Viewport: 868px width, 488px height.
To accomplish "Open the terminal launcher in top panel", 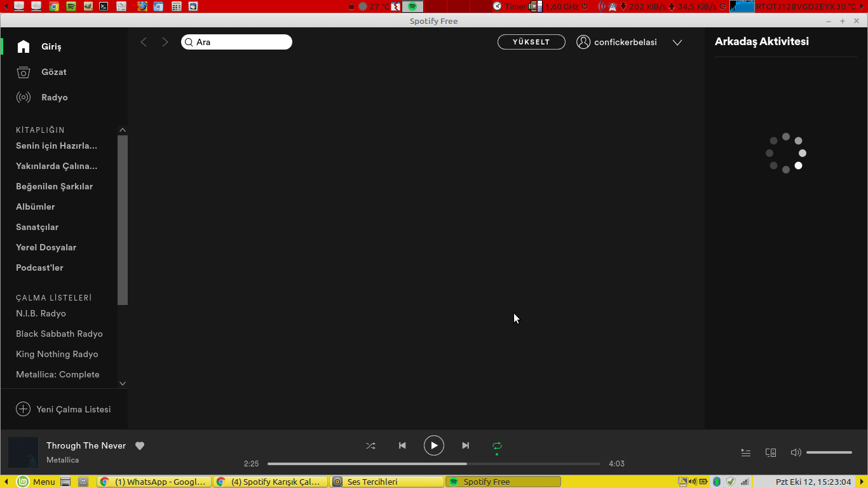I will pyautogui.click(x=104, y=6).
